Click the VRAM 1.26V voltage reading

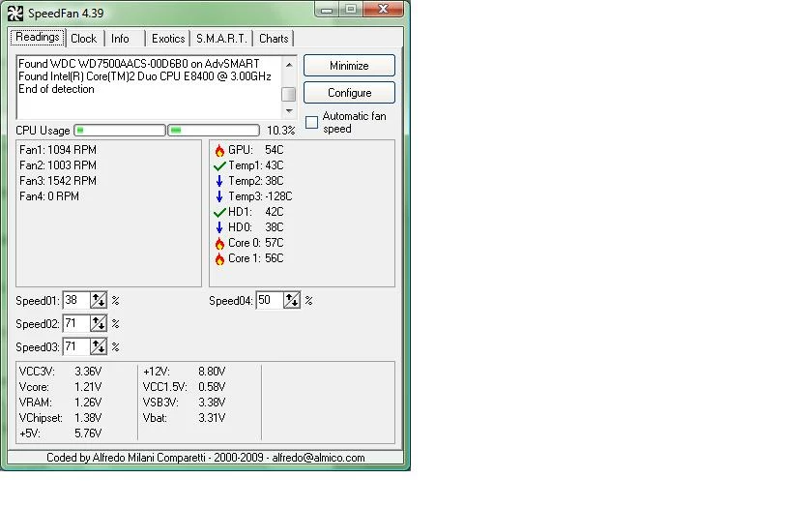(61, 403)
